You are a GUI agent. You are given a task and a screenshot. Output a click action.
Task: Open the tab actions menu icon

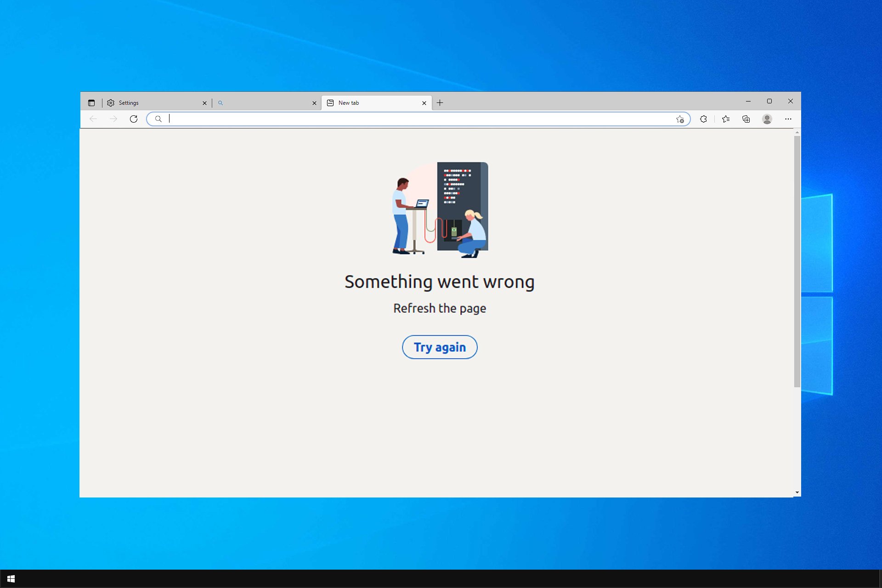click(x=91, y=103)
